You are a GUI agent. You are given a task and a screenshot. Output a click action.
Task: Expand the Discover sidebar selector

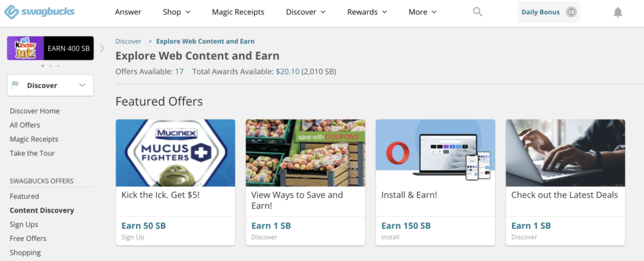pyautogui.click(x=82, y=86)
